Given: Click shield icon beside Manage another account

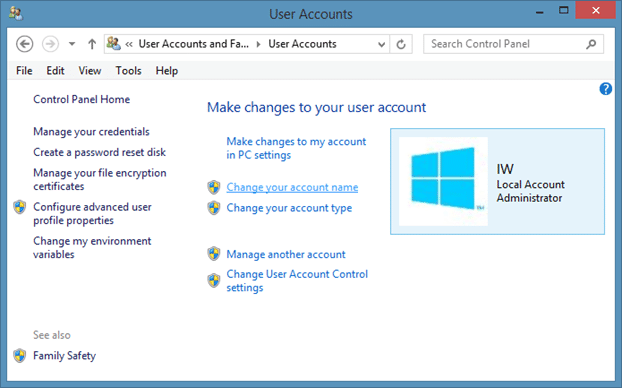Looking at the screenshot, I should pos(214,254).
